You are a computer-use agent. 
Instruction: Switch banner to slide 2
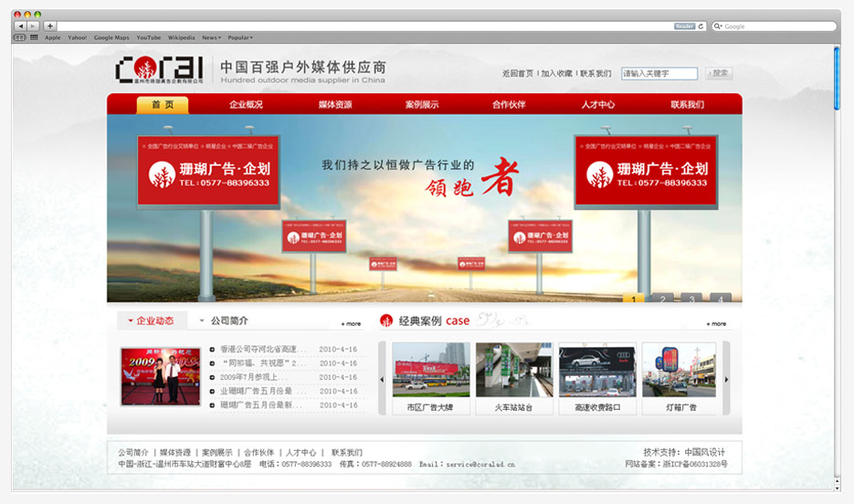coord(662,298)
